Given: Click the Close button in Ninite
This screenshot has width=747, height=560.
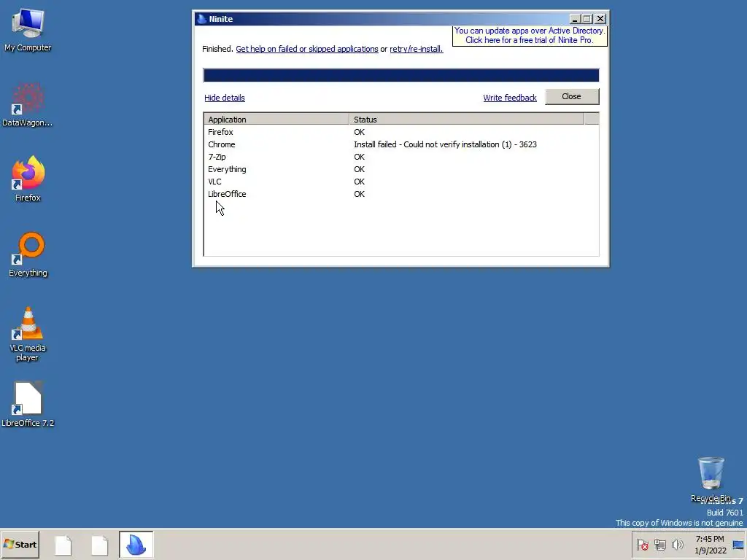Looking at the screenshot, I should point(572,97).
